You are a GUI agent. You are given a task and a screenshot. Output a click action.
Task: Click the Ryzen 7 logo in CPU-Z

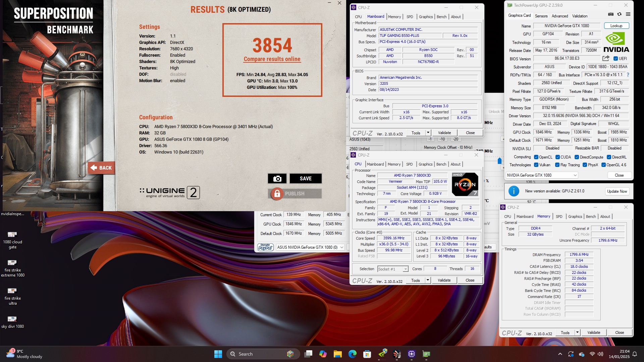point(465,184)
